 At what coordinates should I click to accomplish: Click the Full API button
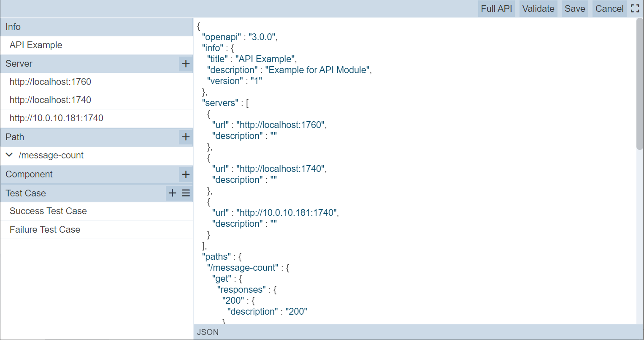point(496,8)
